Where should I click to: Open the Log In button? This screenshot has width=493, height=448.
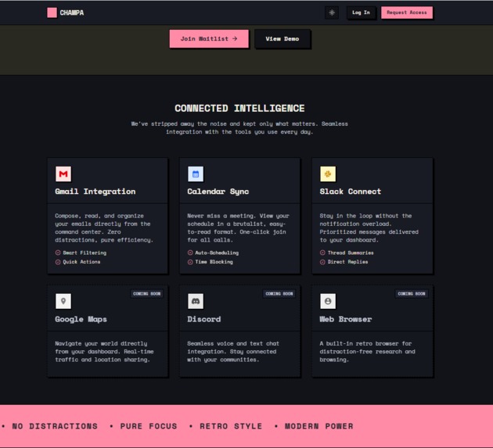(x=361, y=13)
